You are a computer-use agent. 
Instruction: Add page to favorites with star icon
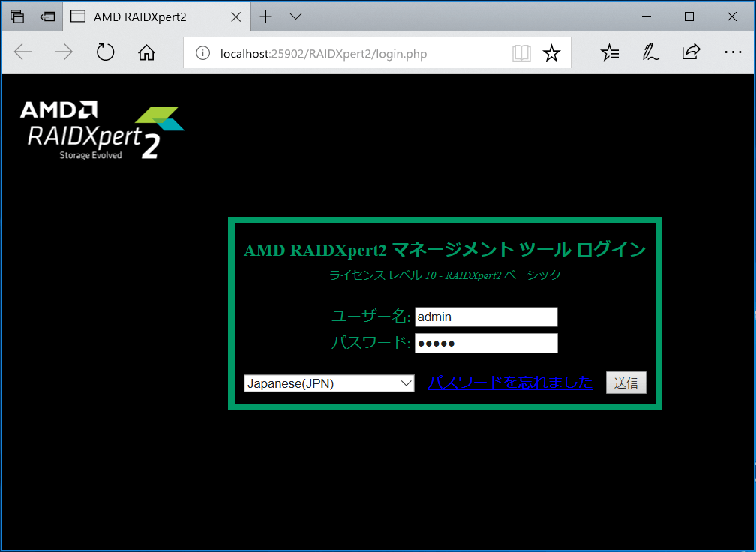coord(551,53)
